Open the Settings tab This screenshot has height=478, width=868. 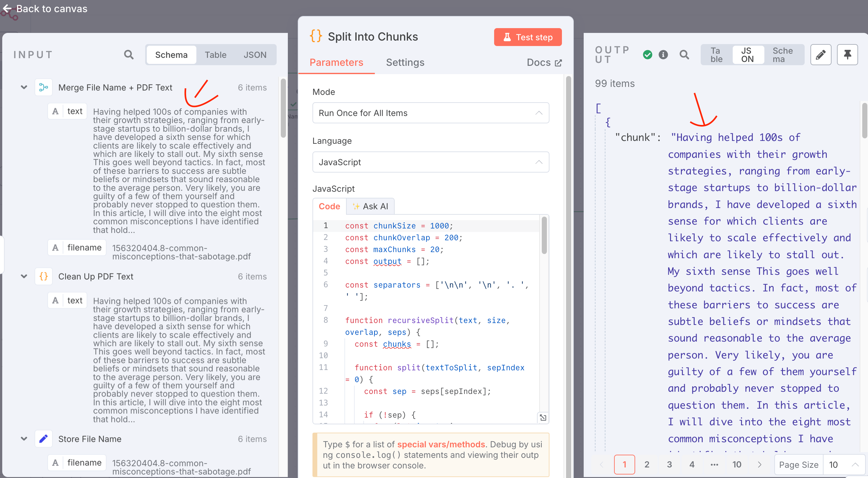[405, 63]
